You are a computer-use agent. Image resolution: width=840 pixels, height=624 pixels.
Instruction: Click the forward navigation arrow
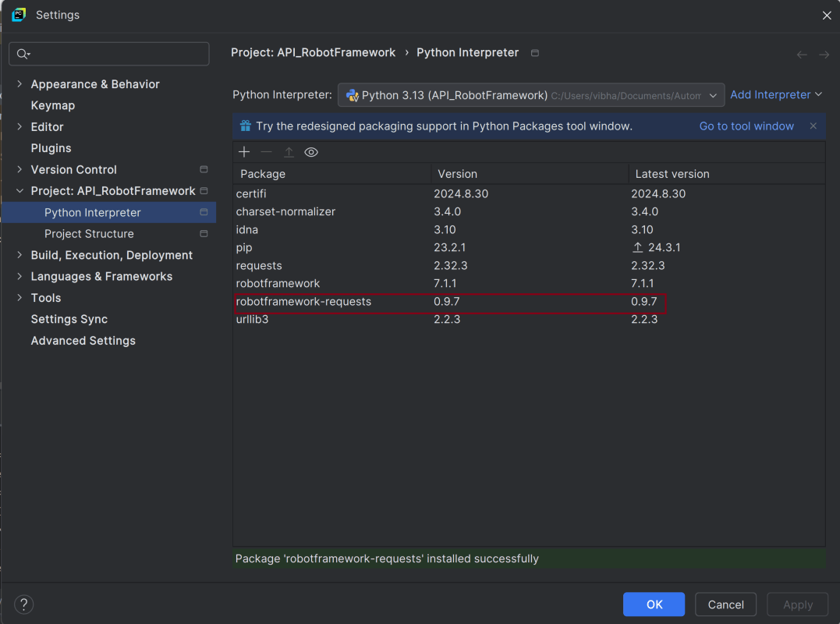coord(824,54)
